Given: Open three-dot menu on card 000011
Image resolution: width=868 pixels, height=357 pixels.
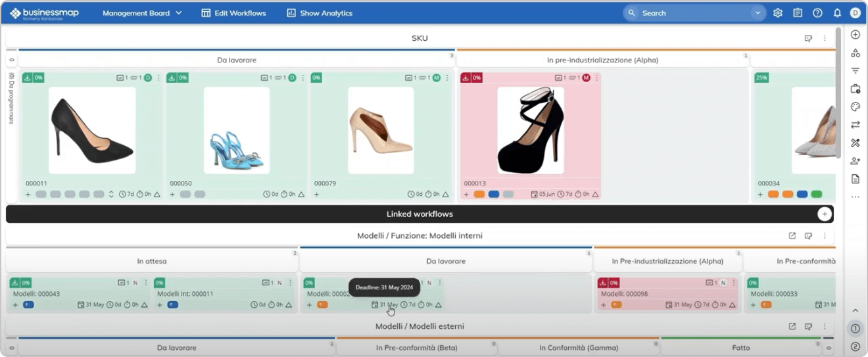Looking at the screenshot, I should (158, 78).
